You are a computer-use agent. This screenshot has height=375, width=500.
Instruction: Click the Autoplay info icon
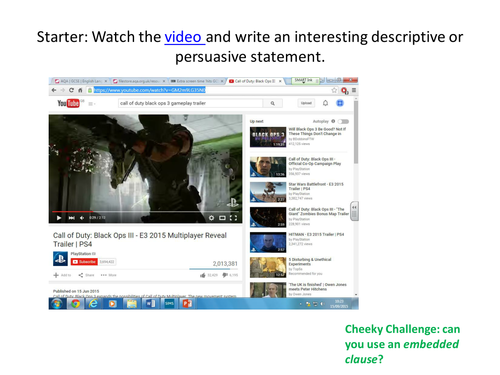[x=333, y=121]
